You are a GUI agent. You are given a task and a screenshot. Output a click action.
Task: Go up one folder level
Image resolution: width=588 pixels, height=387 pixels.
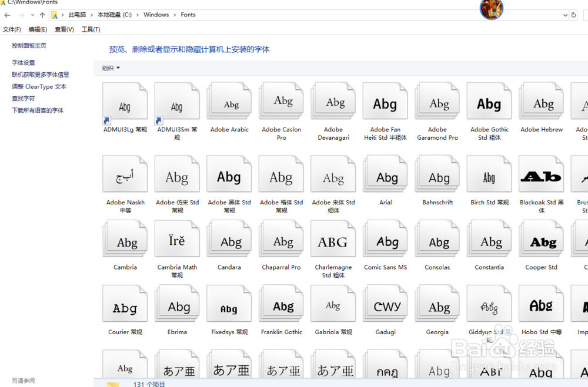(x=42, y=15)
